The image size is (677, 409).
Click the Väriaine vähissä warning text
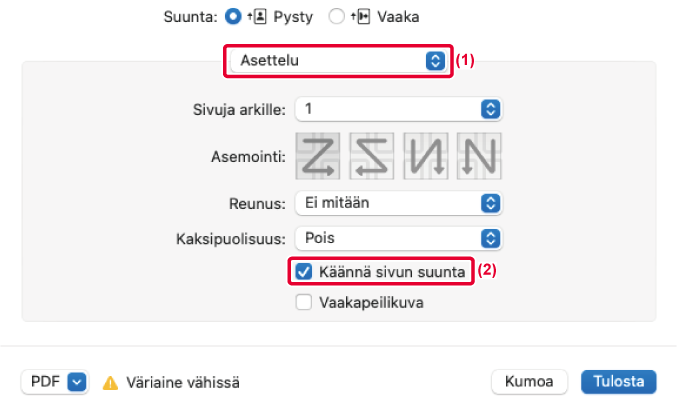(x=183, y=383)
